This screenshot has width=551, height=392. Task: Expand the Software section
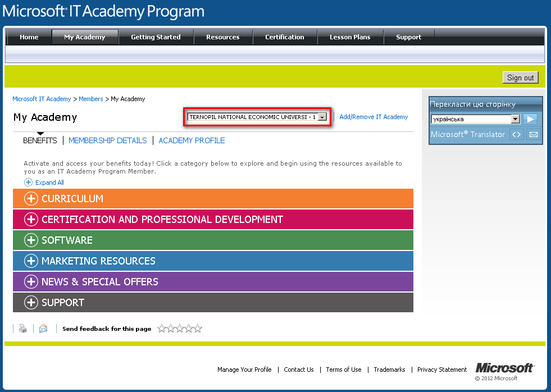(213, 240)
